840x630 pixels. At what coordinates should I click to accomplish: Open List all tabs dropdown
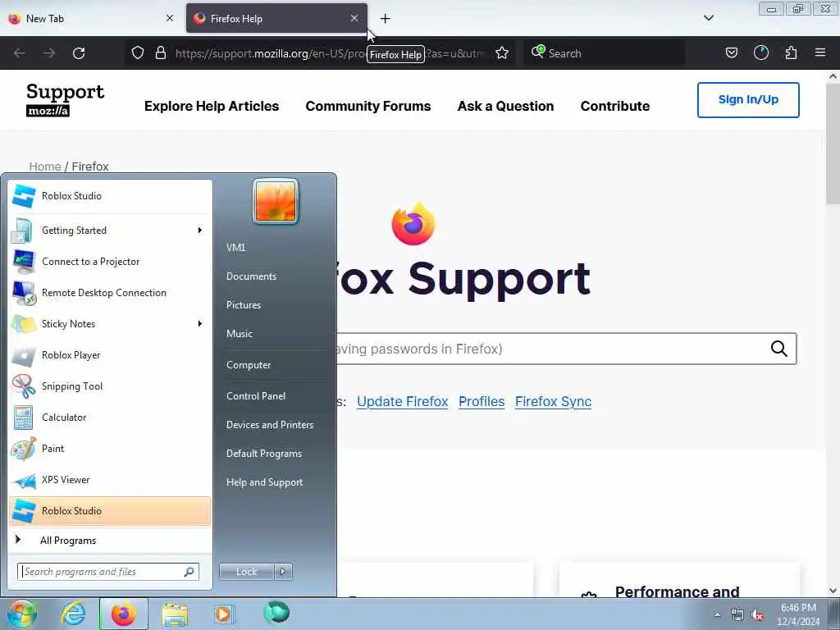click(708, 18)
